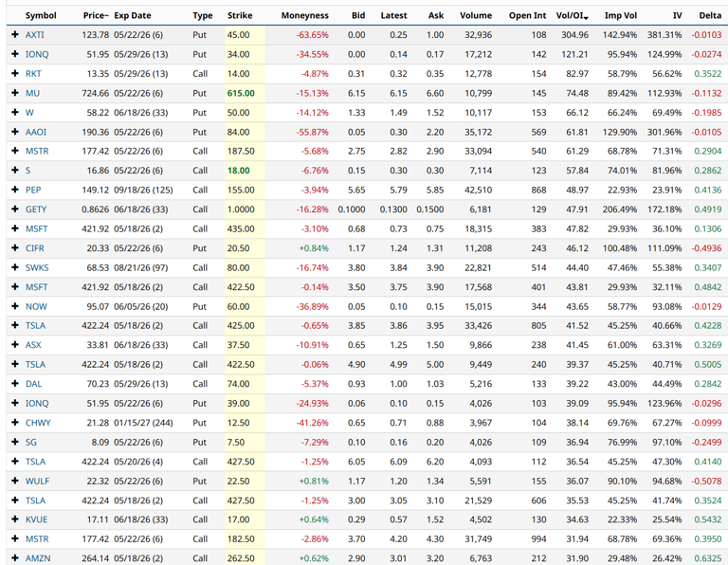Open the MU symbol link

click(x=32, y=93)
